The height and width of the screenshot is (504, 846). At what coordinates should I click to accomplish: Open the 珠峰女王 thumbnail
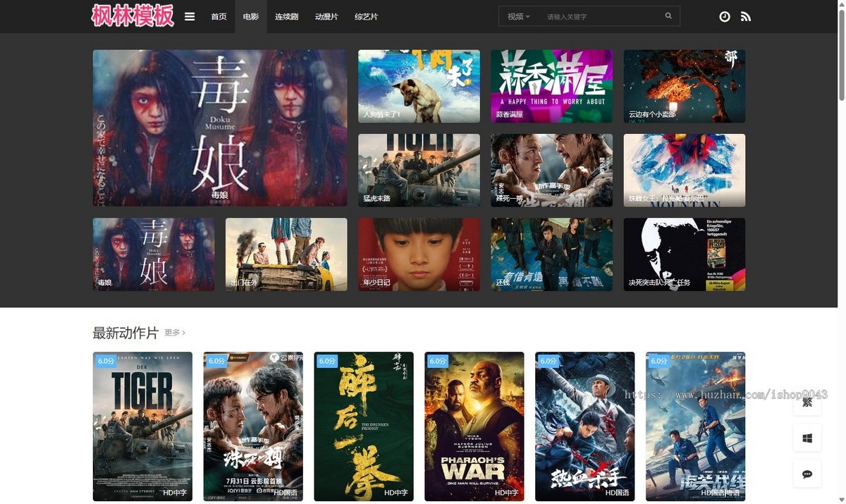tap(684, 170)
